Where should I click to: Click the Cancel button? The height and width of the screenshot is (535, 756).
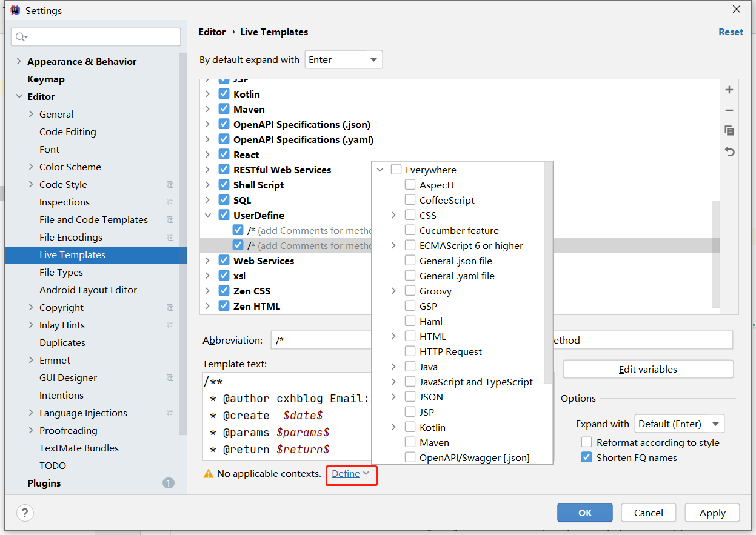(649, 513)
